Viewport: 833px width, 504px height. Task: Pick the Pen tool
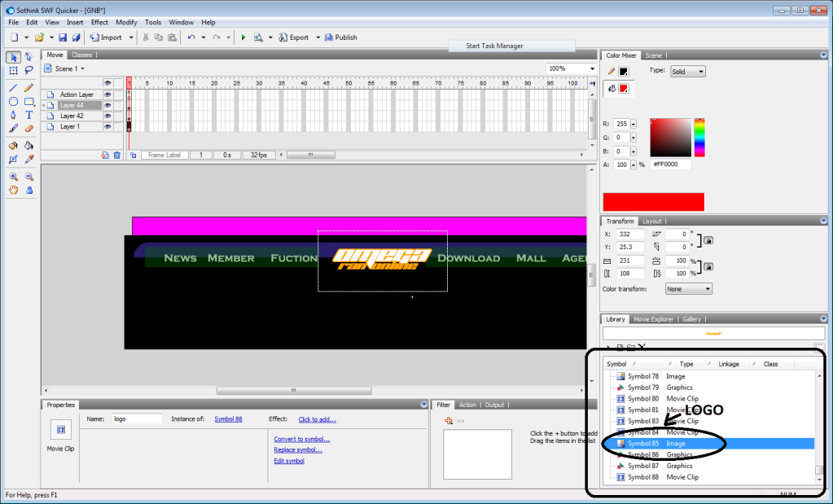[13, 115]
